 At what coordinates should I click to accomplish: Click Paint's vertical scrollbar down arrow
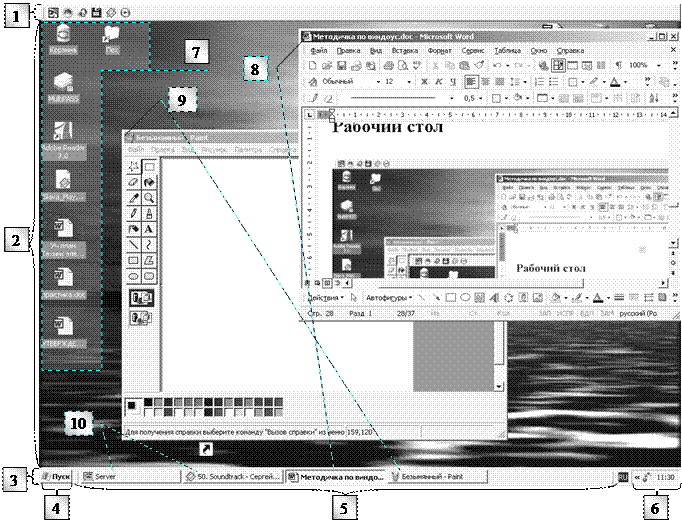[x=498, y=386]
